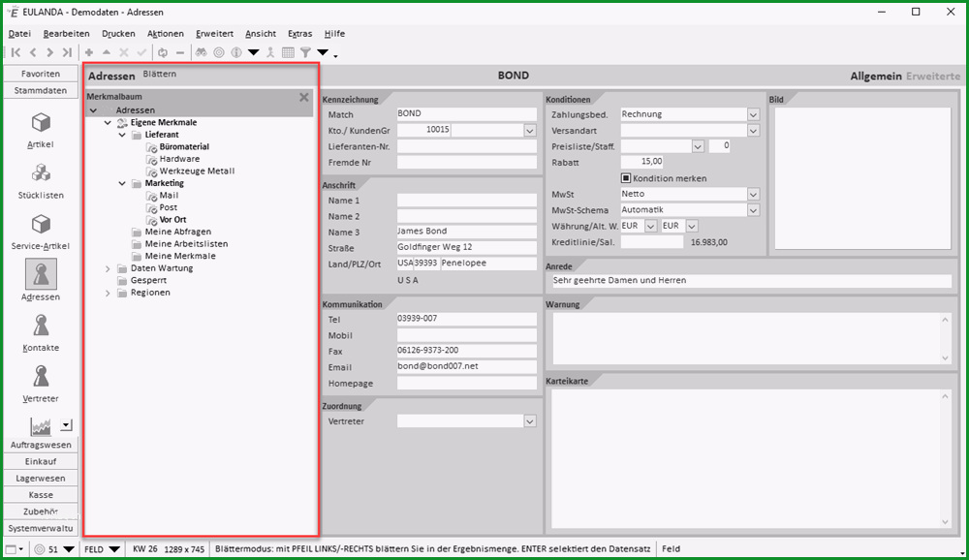The height and width of the screenshot is (560, 969).
Task: Open the Favoriten sidebar group
Action: pyautogui.click(x=41, y=74)
